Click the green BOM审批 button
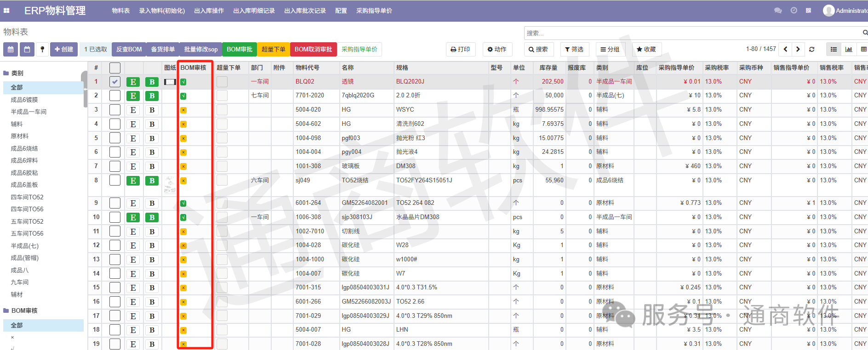The image size is (868, 350). click(240, 49)
